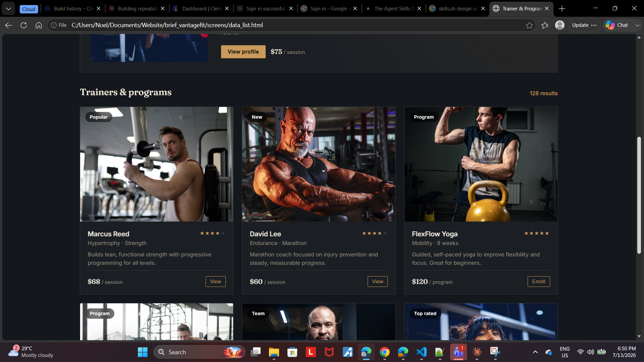Image resolution: width=644 pixels, height=362 pixels.
Task: Click View button on Marcus Reed card
Action: click(215, 282)
